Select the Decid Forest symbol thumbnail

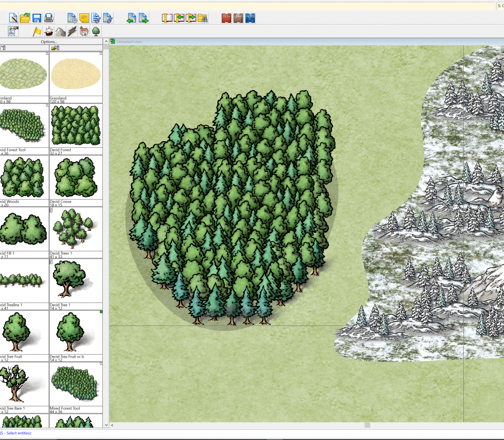tap(76, 125)
